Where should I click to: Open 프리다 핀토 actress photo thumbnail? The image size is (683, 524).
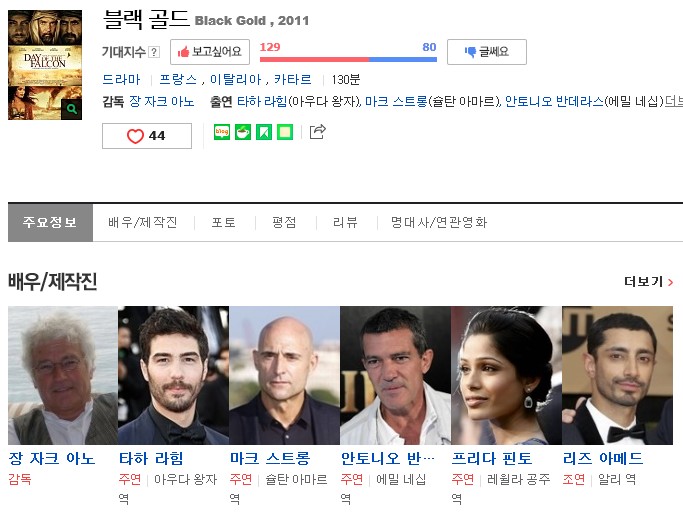click(506, 375)
